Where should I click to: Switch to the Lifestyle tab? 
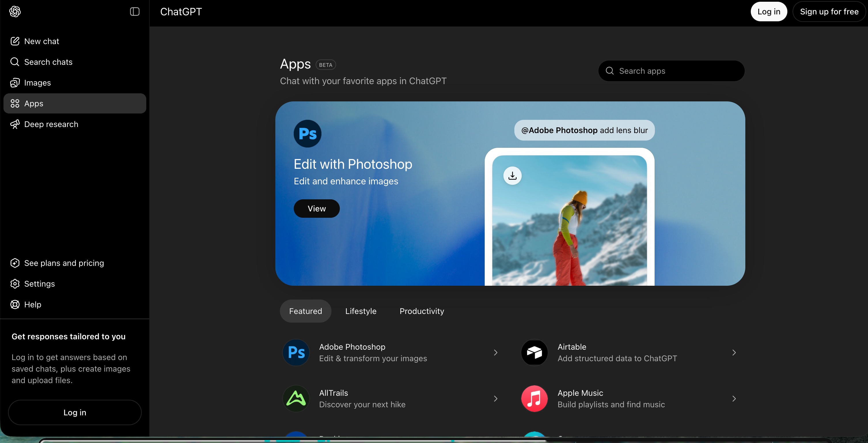(361, 311)
